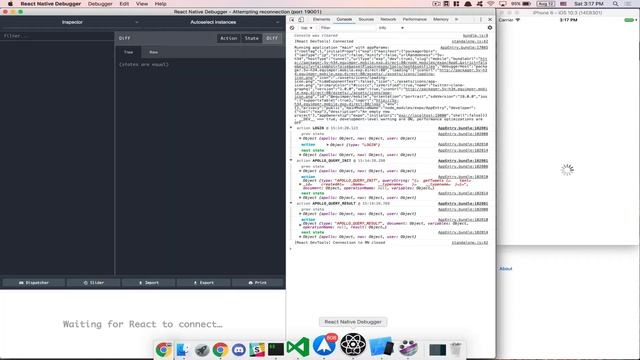Click the inspect element picker icon in DevTools

292,20
